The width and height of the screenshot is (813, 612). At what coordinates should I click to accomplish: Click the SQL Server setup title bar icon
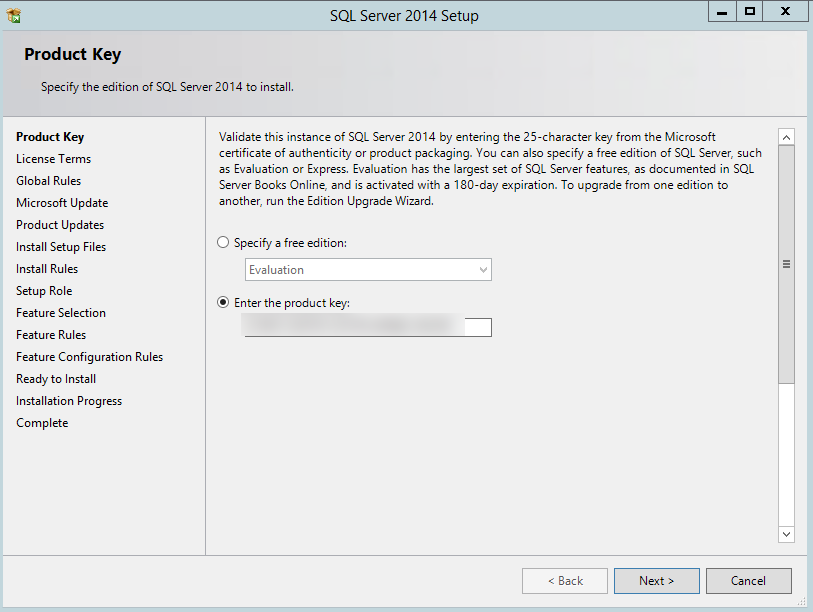tap(14, 15)
